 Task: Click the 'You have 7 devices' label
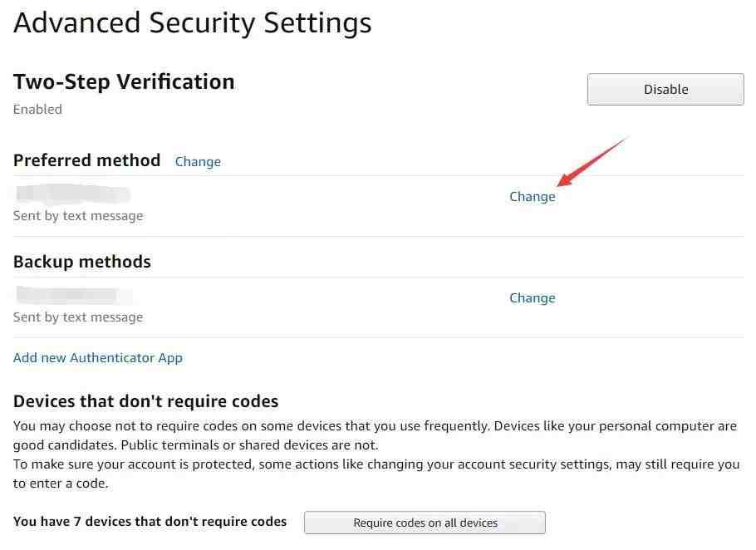[150, 522]
